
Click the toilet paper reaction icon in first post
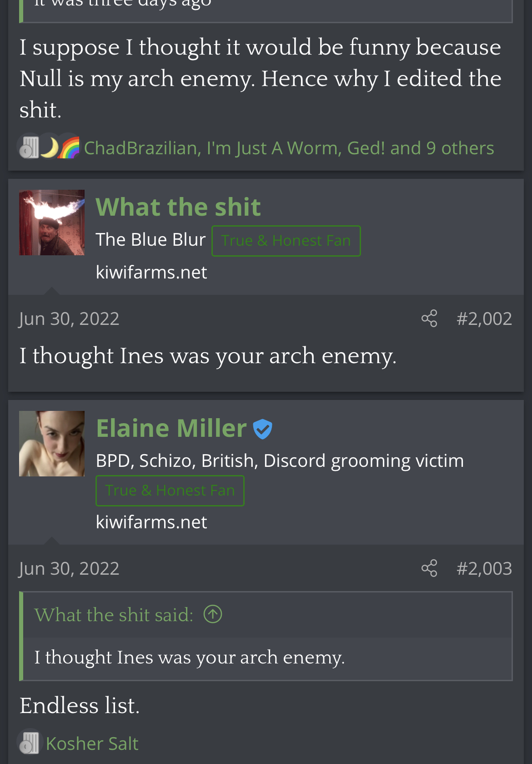tap(29, 147)
